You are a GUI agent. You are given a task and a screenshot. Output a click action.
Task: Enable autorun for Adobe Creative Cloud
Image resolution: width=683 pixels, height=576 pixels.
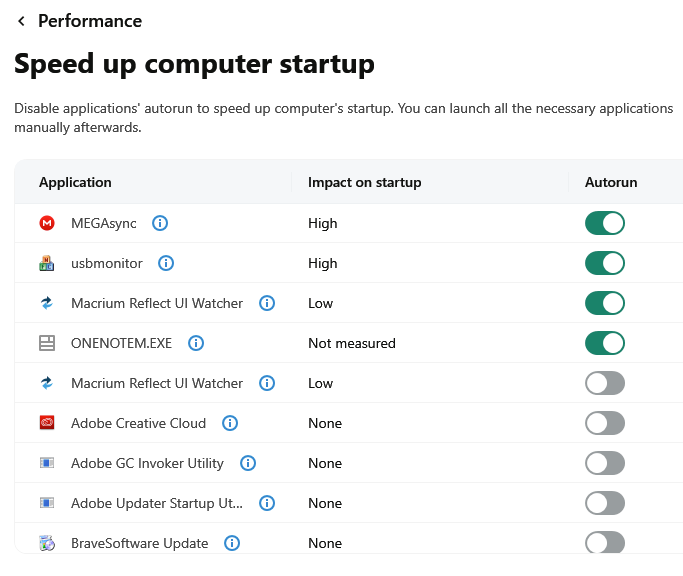click(604, 423)
